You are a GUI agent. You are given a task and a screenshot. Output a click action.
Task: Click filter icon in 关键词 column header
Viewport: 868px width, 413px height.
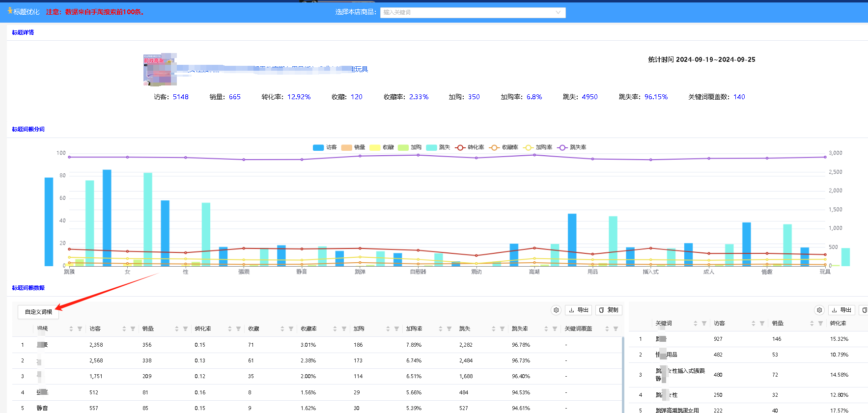tap(704, 323)
